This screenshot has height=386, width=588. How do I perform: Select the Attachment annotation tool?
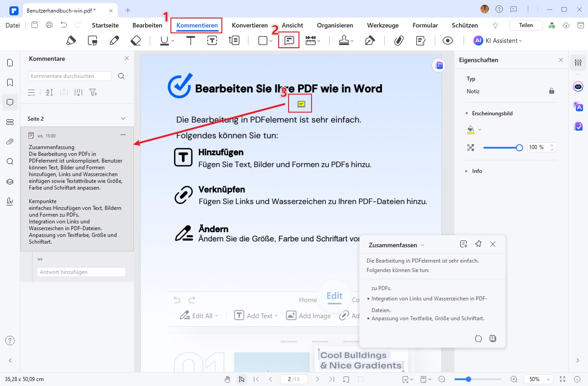[x=398, y=41]
